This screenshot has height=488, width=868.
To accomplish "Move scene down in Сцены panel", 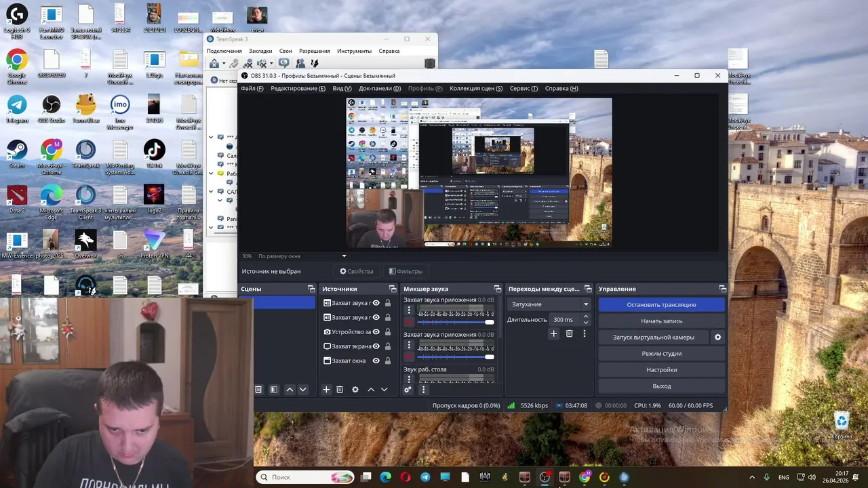I will pyautogui.click(x=303, y=390).
